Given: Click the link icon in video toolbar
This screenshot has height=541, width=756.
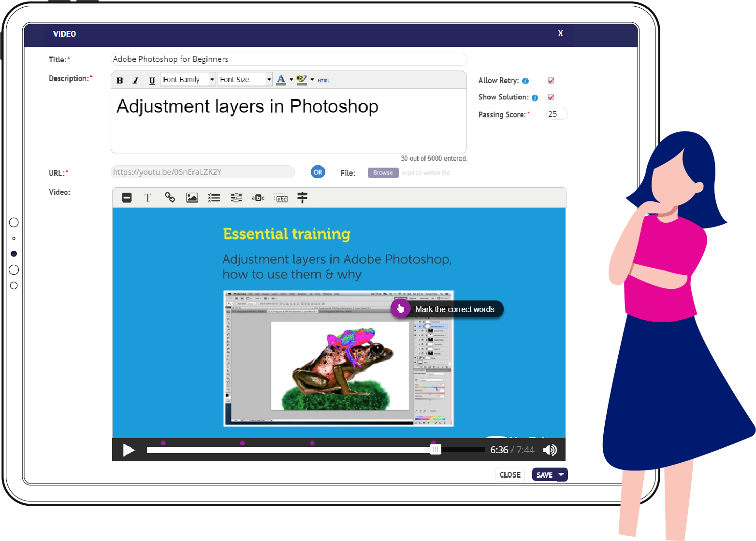Looking at the screenshot, I should pyautogui.click(x=170, y=197).
